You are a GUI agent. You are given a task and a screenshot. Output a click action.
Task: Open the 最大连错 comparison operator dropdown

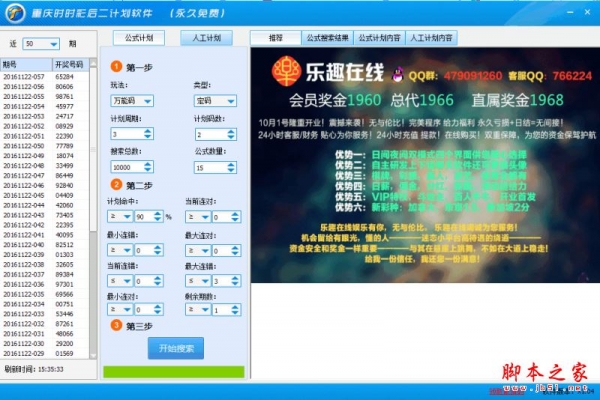pos(198,281)
